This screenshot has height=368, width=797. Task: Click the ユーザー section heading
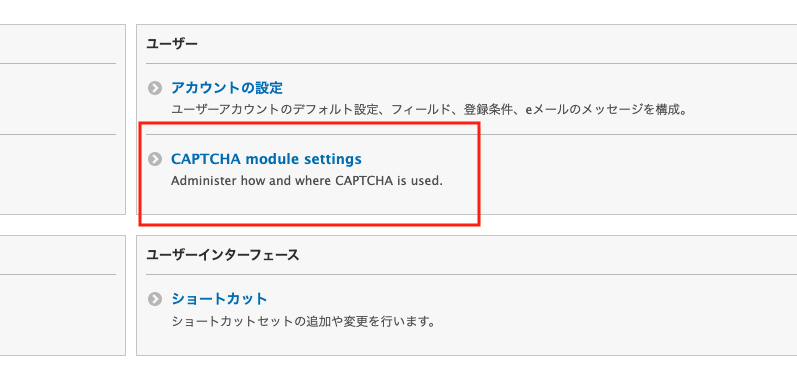coord(172,44)
